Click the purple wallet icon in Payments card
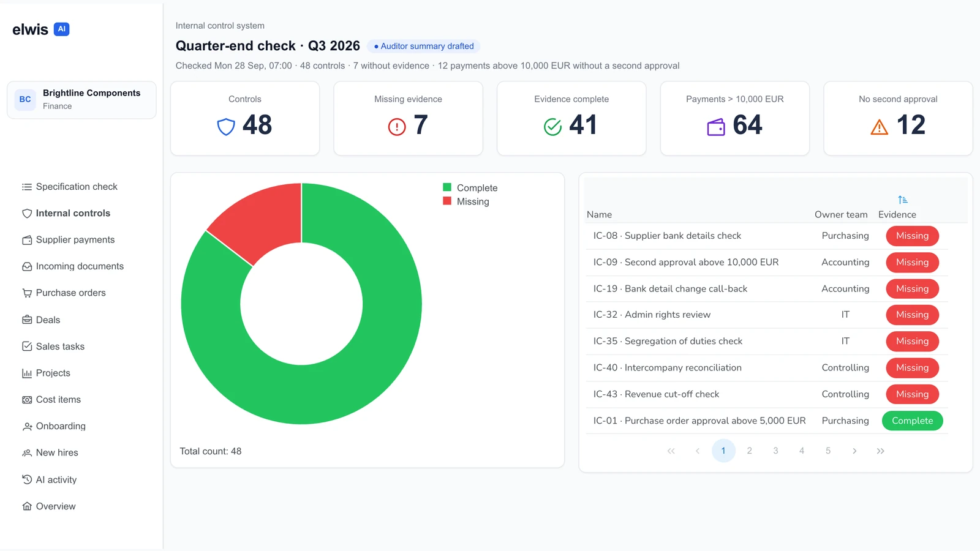This screenshot has height=551, width=980. [x=716, y=127]
